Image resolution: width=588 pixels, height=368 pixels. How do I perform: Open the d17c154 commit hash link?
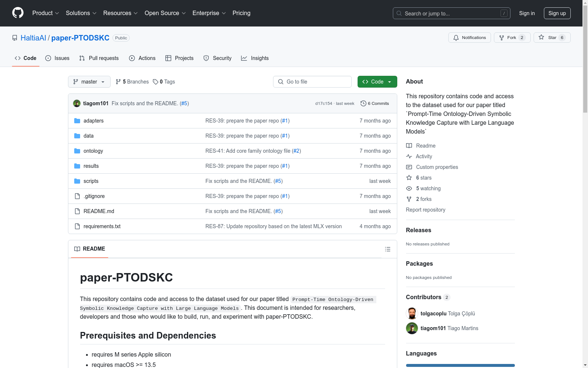click(x=323, y=103)
